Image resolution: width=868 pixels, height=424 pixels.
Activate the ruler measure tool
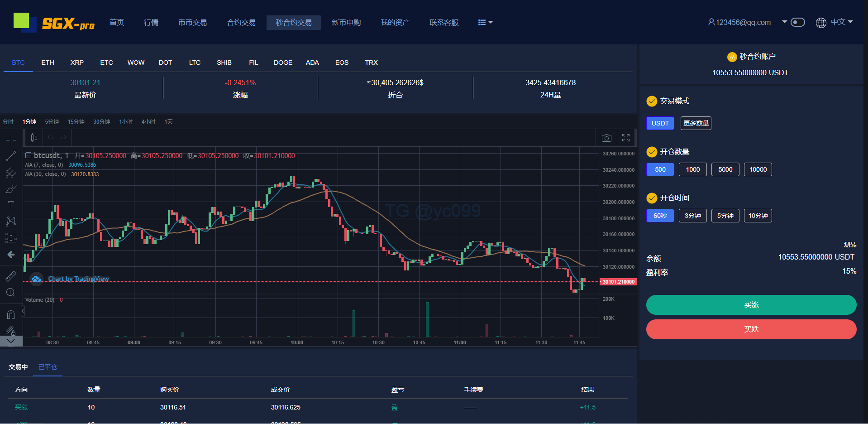tap(11, 276)
